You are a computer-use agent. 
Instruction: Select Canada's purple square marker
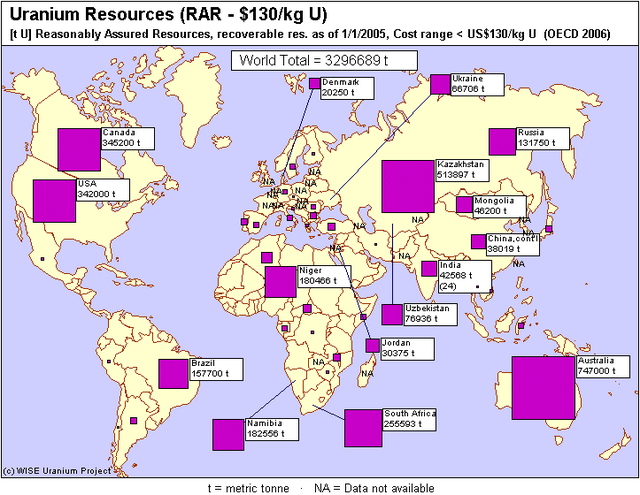pos(78,149)
